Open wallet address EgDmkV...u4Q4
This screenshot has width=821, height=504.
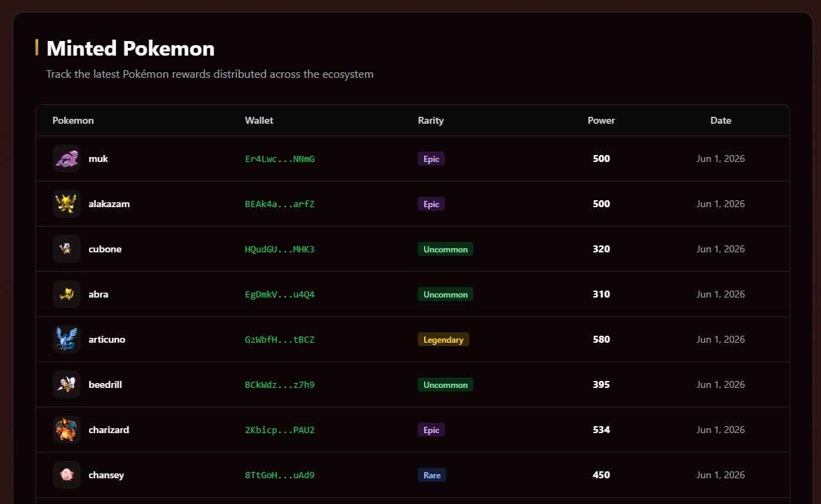pyautogui.click(x=279, y=295)
